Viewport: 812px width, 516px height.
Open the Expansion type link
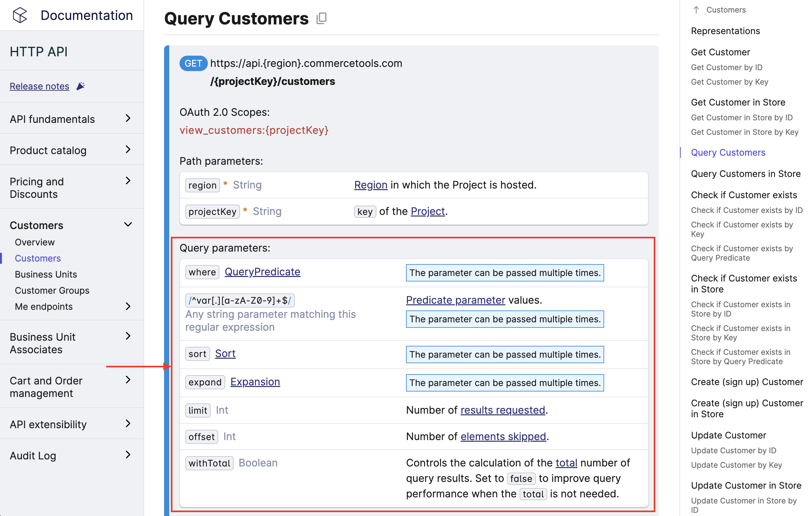pyautogui.click(x=255, y=382)
